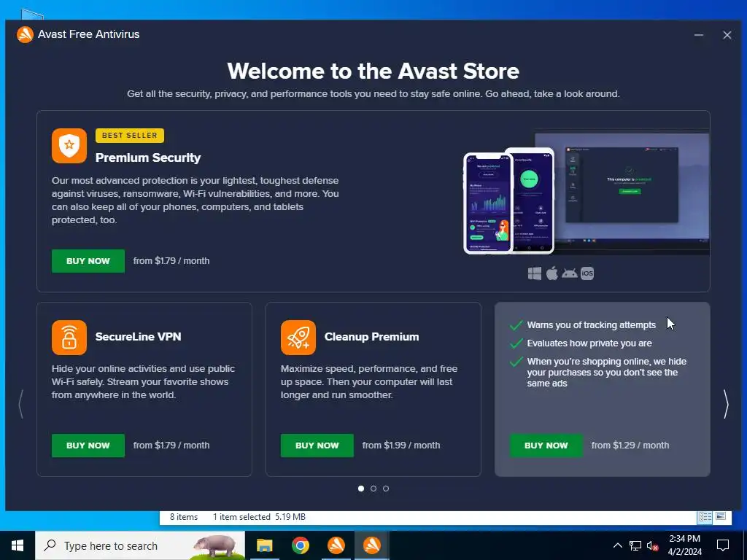The image size is (747, 560).
Task: Close the Avast Free Antivirus window
Action: tap(727, 35)
